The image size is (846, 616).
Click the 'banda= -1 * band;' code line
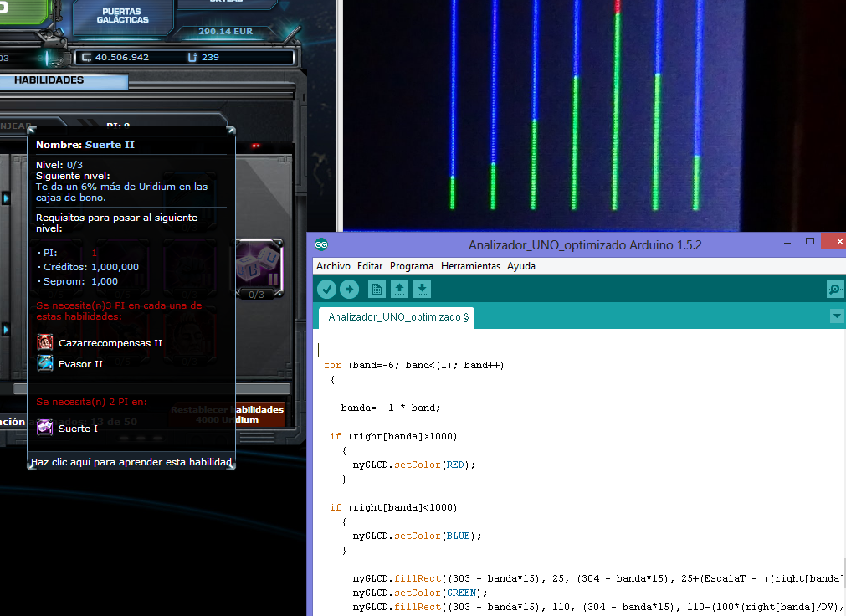391,408
